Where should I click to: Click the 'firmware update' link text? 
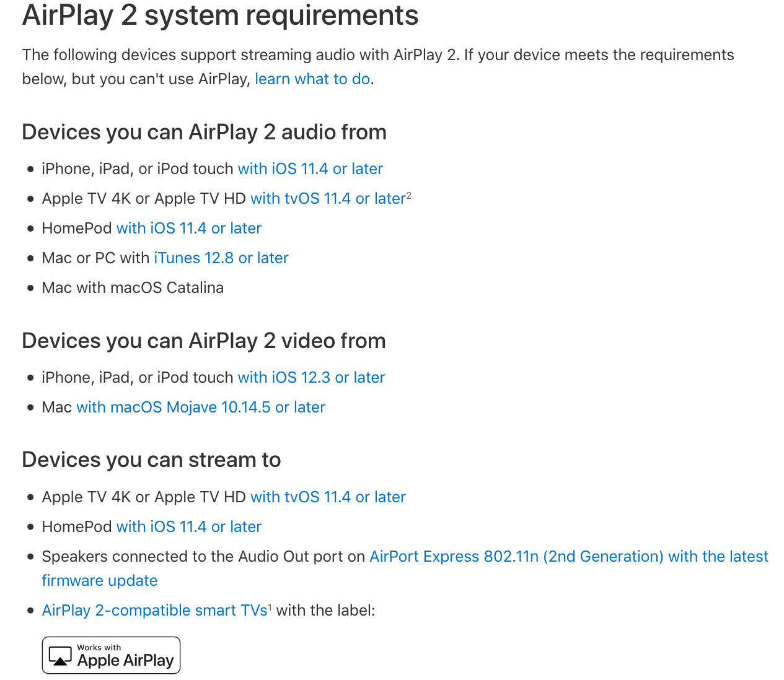(100, 581)
